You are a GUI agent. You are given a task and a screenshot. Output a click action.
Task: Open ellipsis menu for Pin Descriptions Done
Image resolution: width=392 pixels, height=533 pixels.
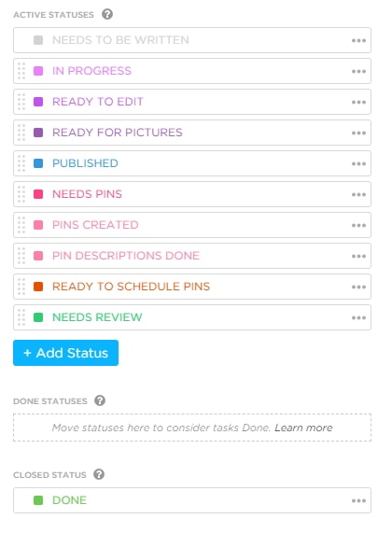pyautogui.click(x=358, y=256)
